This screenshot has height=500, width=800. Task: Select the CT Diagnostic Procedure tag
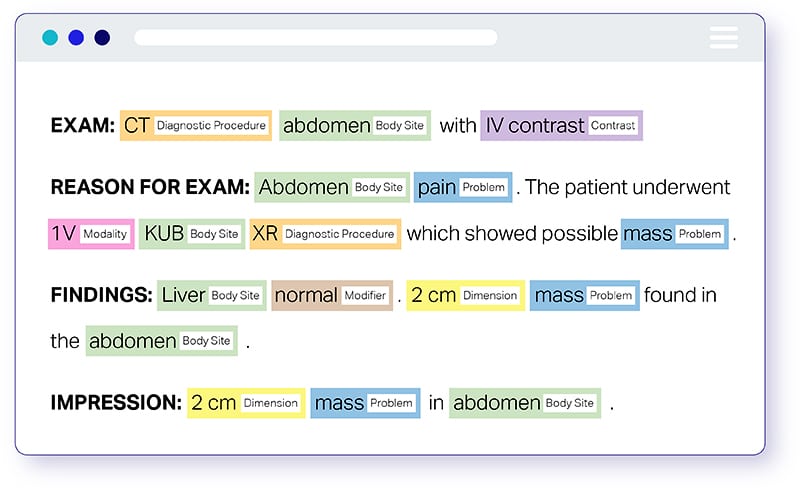tap(195, 126)
